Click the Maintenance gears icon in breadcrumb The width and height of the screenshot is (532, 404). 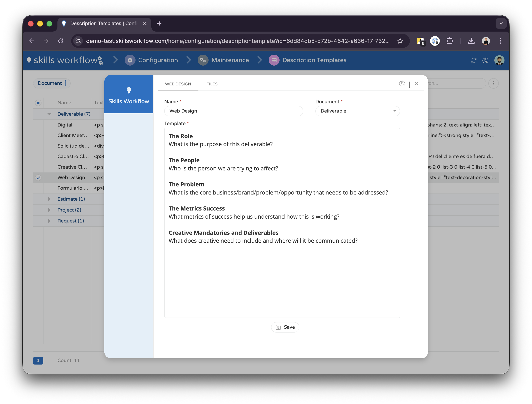203,60
